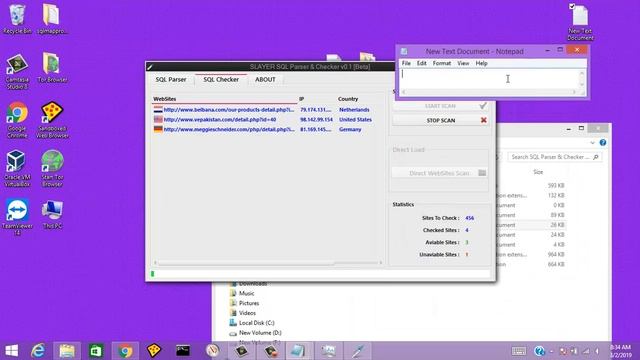
Task: Launch Camtasia Studio 8 shortcut
Action: [x=17, y=71]
